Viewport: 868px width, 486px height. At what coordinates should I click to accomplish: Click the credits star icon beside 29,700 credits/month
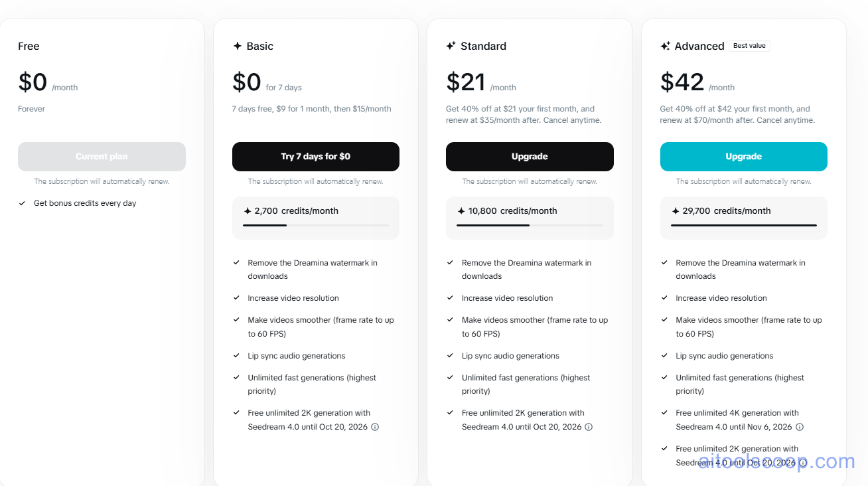(x=675, y=210)
